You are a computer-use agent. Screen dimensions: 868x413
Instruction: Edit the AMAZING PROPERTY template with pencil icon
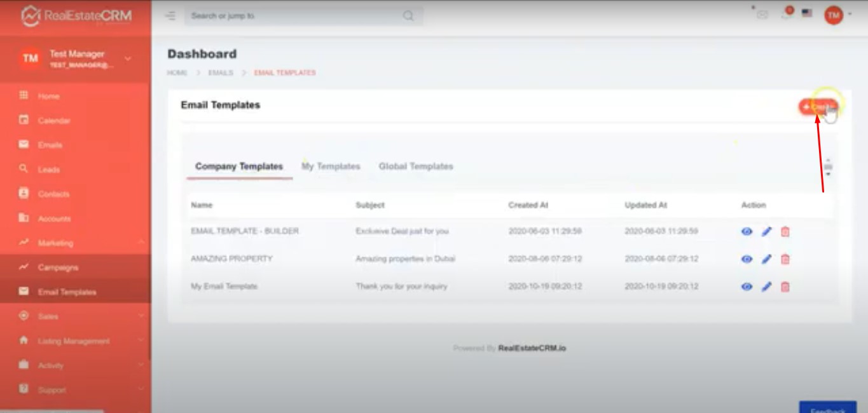(766, 259)
